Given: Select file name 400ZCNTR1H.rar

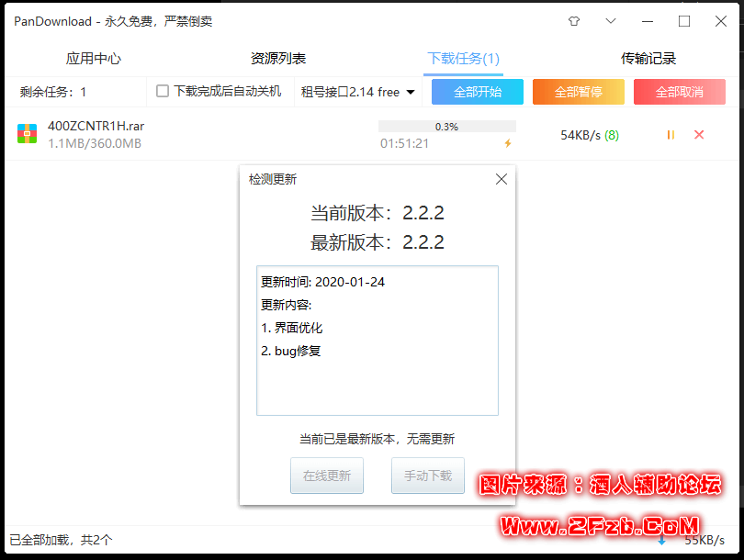Looking at the screenshot, I should pos(96,126).
